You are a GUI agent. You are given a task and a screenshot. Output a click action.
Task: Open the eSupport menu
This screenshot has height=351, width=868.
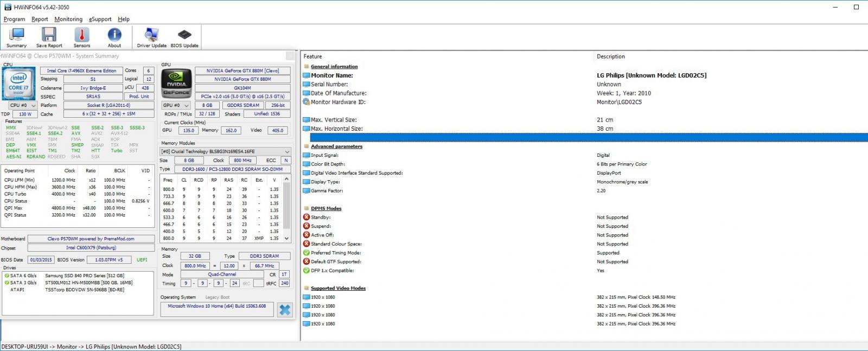[x=100, y=19]
